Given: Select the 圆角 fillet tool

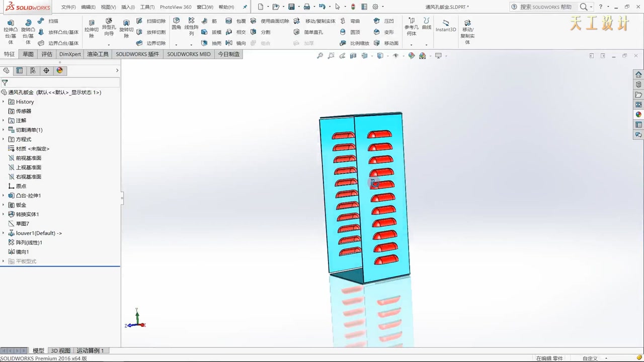Looking at the screenshot, I should [x=176, y=24].
